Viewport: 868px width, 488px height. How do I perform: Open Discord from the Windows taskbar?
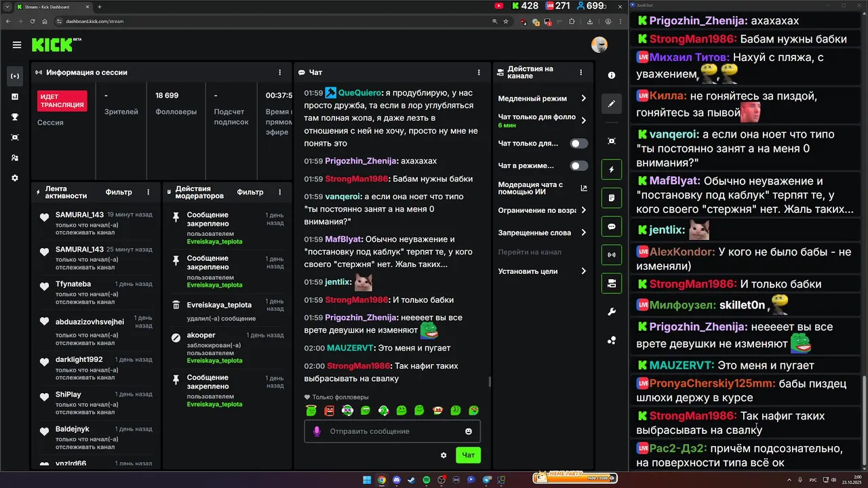pos(396,480)
